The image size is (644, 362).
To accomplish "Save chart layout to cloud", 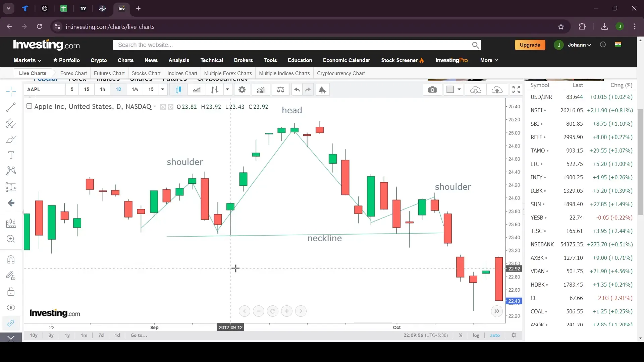I will (x=497, y=89).
